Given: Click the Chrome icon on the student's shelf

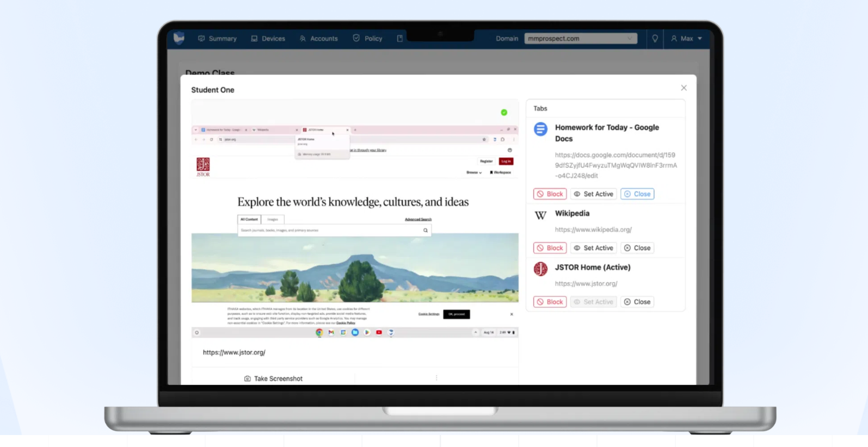Looking at the screenshot, I should click(x=319, y=333).
